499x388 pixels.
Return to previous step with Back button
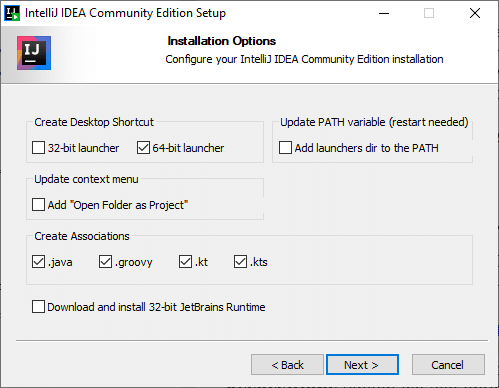pyautogui.click(x=287, y=365)
